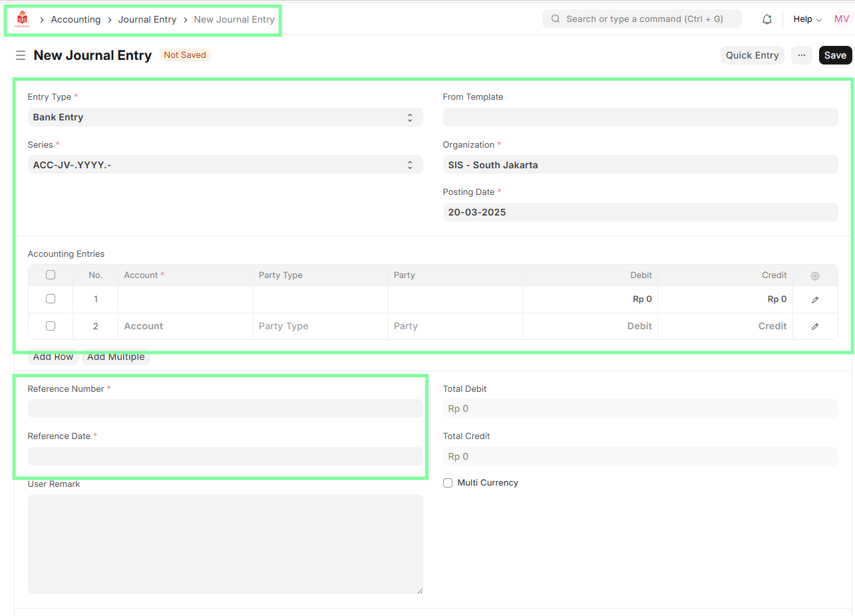
Task: Open the table settings gear icon
Action: click(x=815, y=275)
